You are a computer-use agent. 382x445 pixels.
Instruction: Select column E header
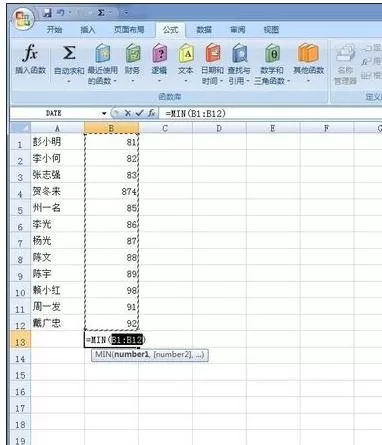(x=273, y=128)
